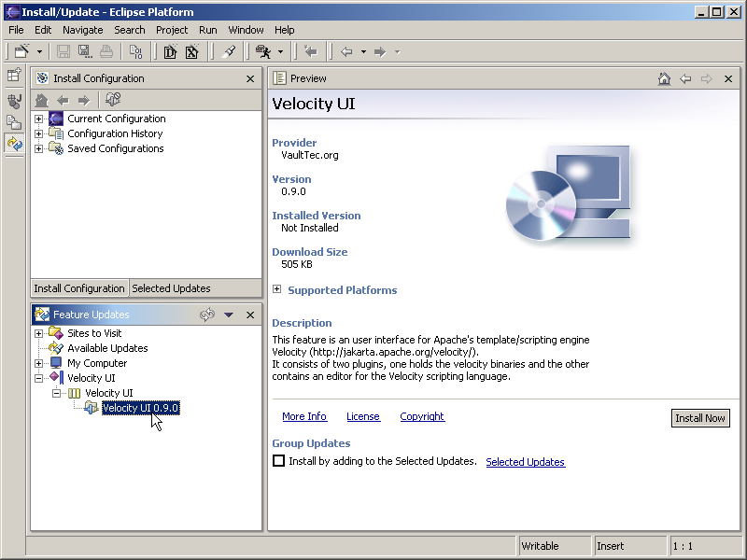
Task: Expand the Supported Platforms section
Action: (277, 290)
